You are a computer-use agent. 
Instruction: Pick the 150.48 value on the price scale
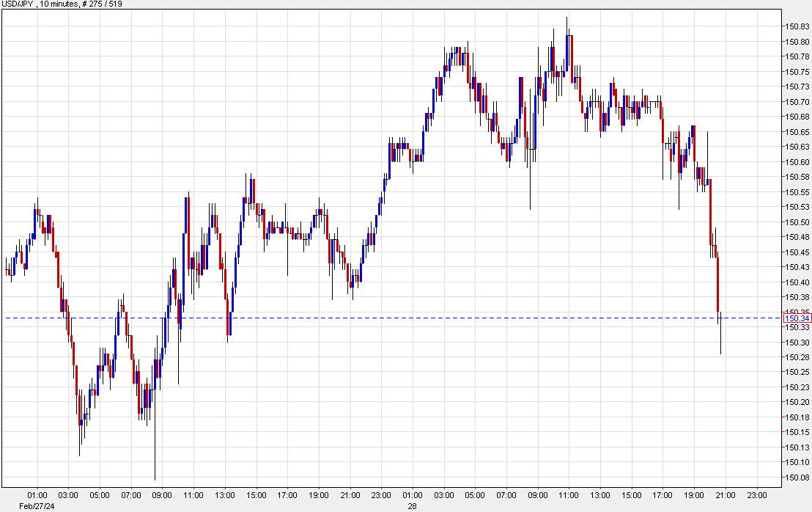pos(797,237)
